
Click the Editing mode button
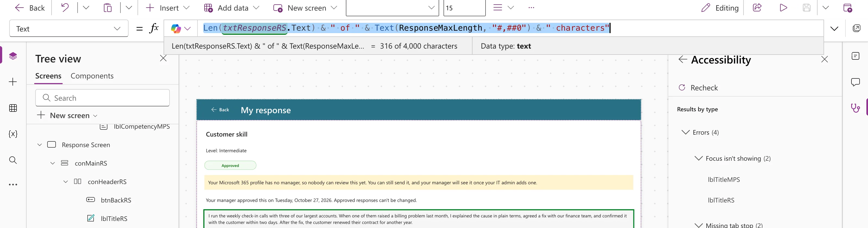coord(720,8)
